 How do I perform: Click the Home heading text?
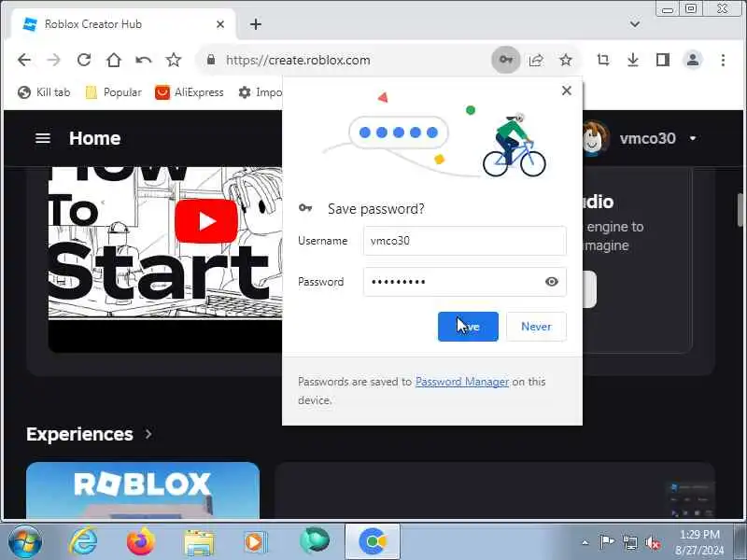coord(95,138)
